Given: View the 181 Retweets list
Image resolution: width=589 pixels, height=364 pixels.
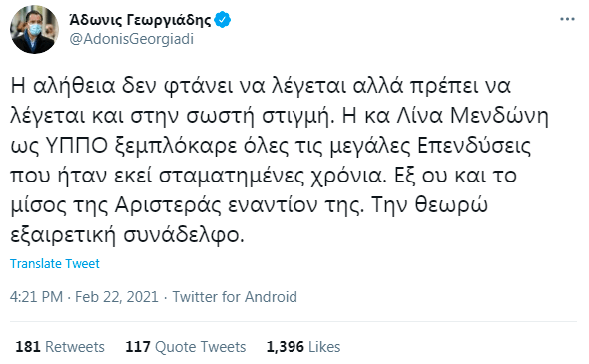Looking at the screenshot, I should click(x=60, y=347).
